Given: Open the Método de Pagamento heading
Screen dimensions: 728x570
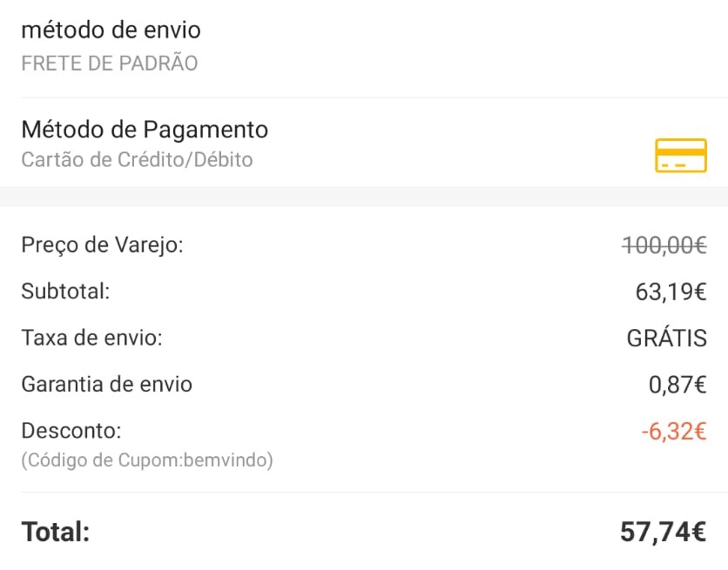Looking at the screenshot, I should pos(145,131).
